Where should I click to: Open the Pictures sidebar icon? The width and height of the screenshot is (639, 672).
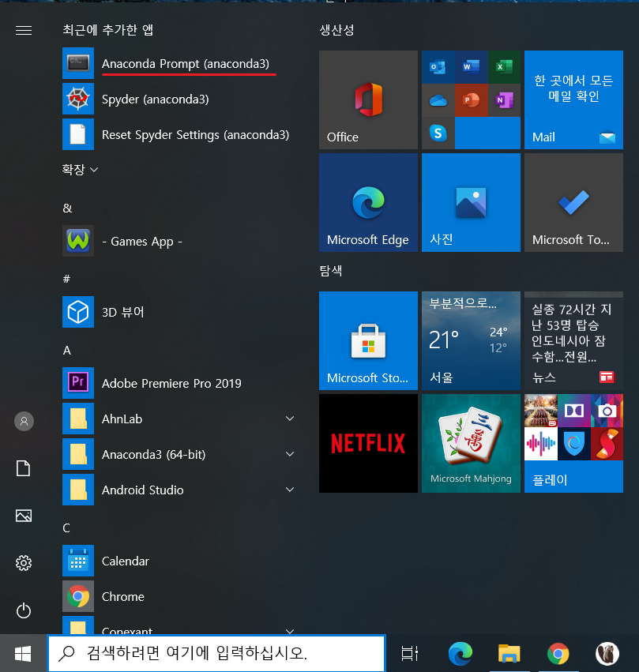click(24, 516)
